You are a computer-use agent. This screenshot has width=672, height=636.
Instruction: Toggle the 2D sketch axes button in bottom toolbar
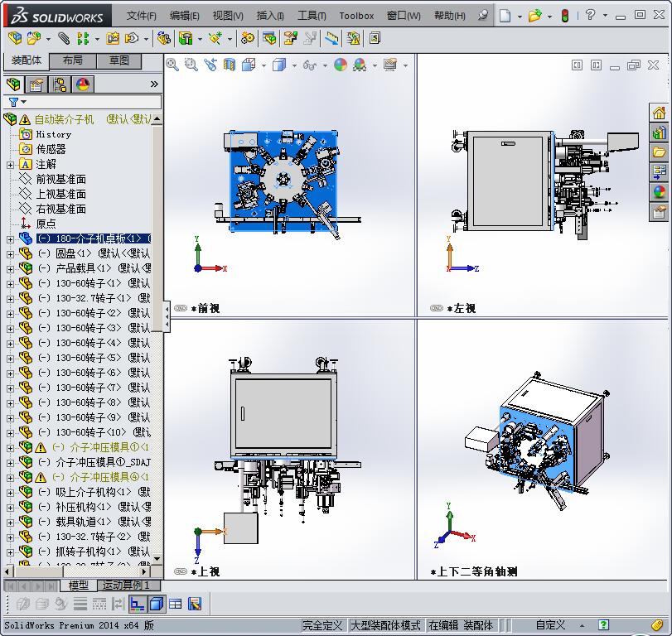coord(138,604)
